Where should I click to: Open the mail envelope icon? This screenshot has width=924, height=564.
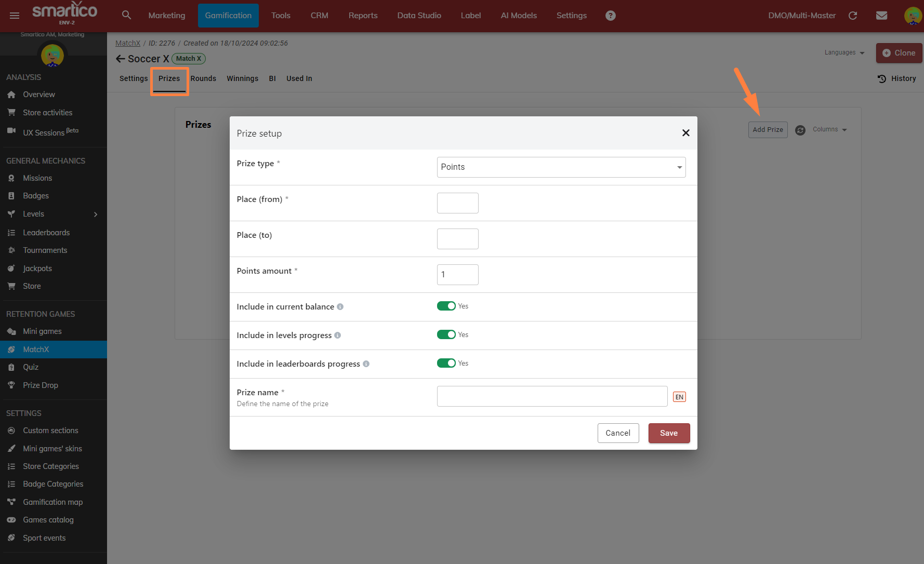[881, 16]
